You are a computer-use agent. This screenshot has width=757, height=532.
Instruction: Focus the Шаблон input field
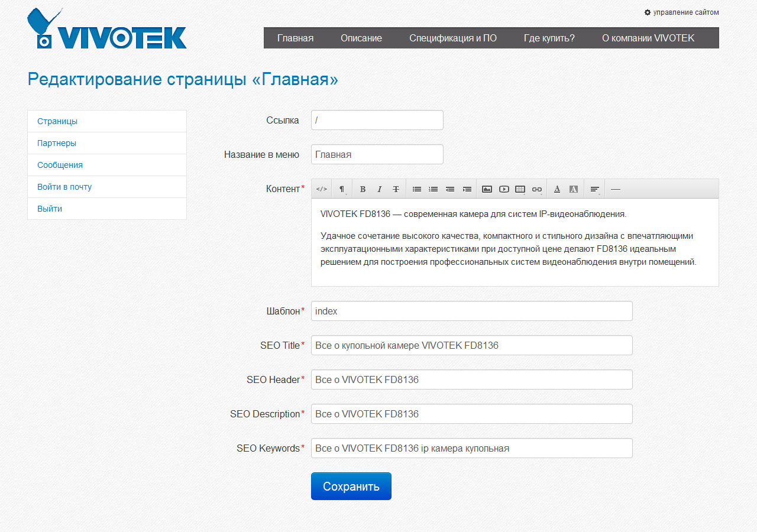click(x=472, y=311)
